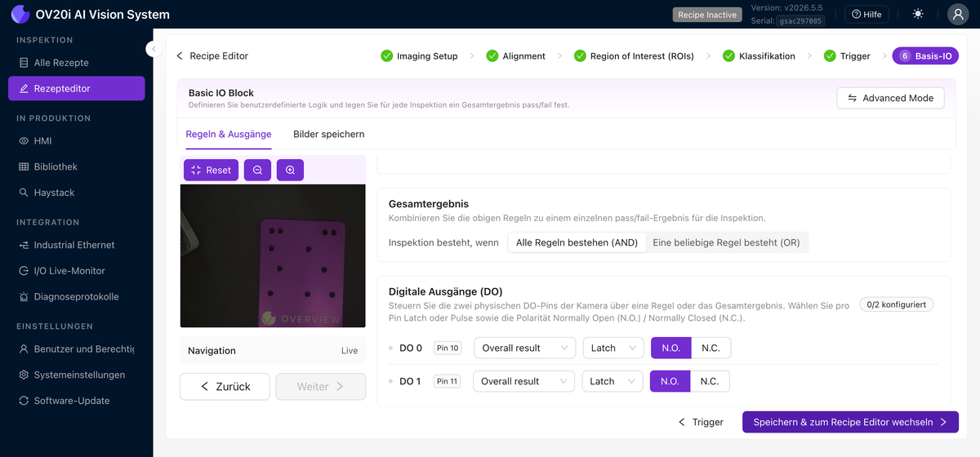Image resolution: width=980 pixels, height=457 pixels.
Task: Click the Imaging Setup green checkmark
Action: 386,56
